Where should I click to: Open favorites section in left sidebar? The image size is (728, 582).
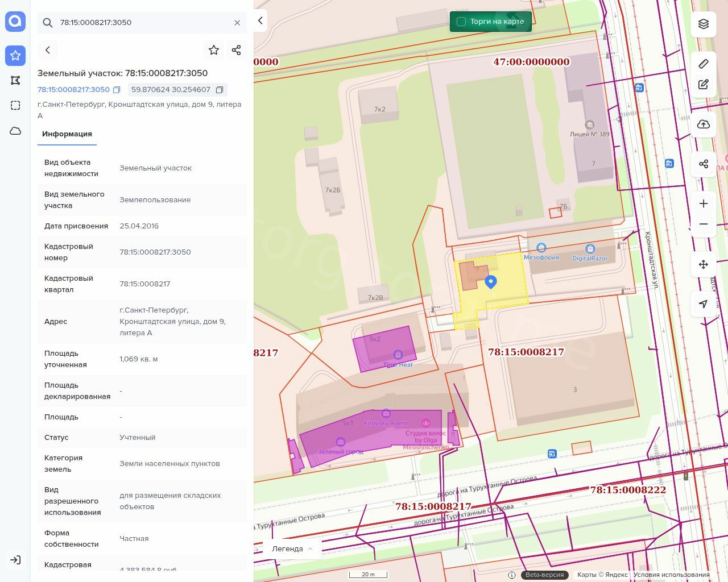tap(15, 55)
